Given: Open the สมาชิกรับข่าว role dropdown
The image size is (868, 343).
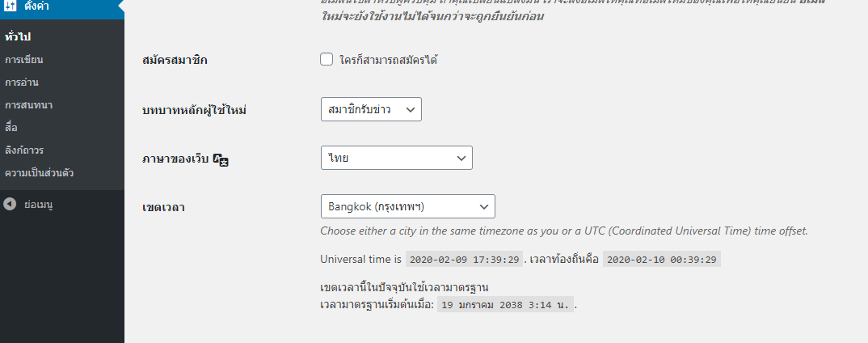Looking at the screenshot, I should [x=371, y=110].
